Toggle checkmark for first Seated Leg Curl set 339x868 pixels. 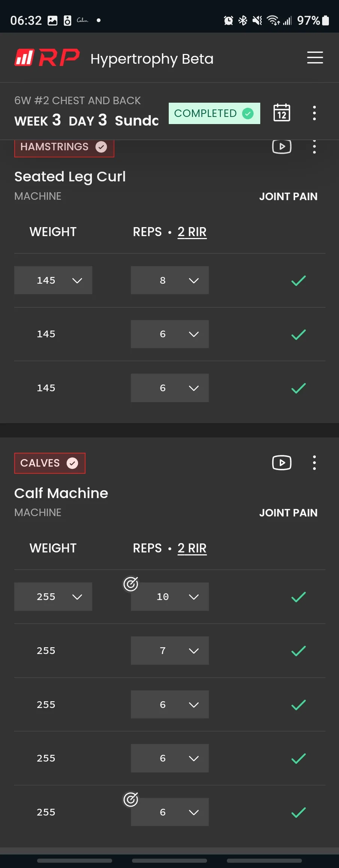pyautogui.click(x=298, y=280)
